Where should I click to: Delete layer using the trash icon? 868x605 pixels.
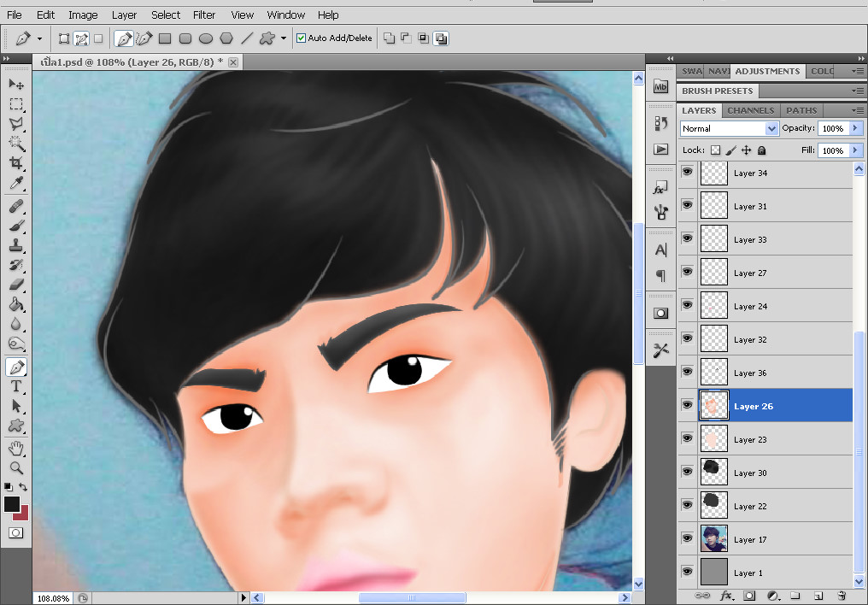click(841, 595)
